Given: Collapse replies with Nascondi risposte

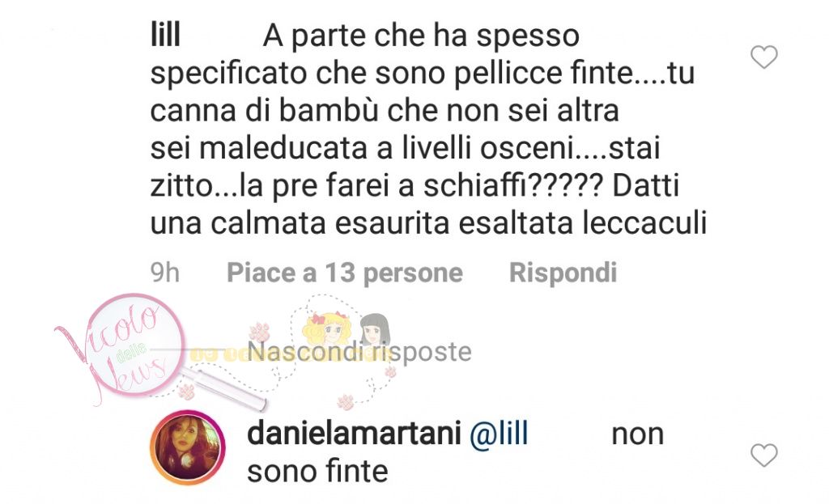Looking at the screenshot, I should [x=359, y=352].
